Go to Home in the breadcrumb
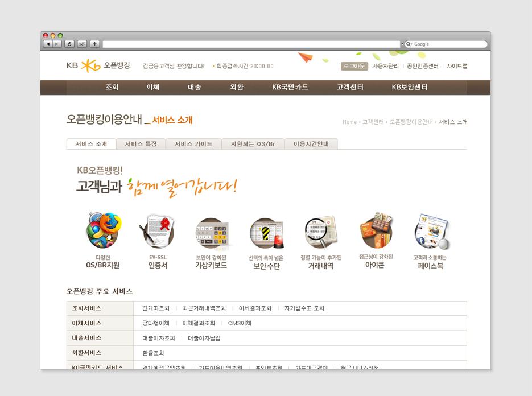Screen dimensions: 532x396 point(349,122)
